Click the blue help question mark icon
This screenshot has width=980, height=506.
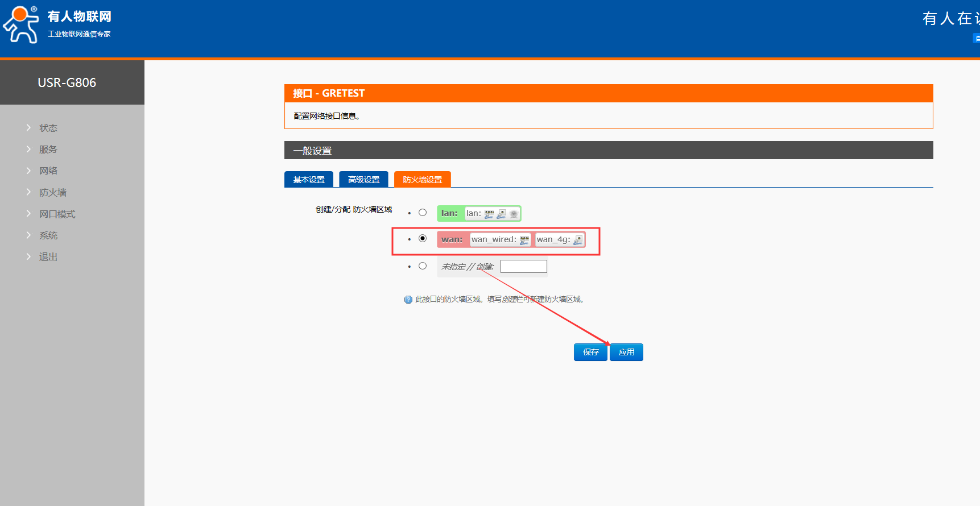408,300
